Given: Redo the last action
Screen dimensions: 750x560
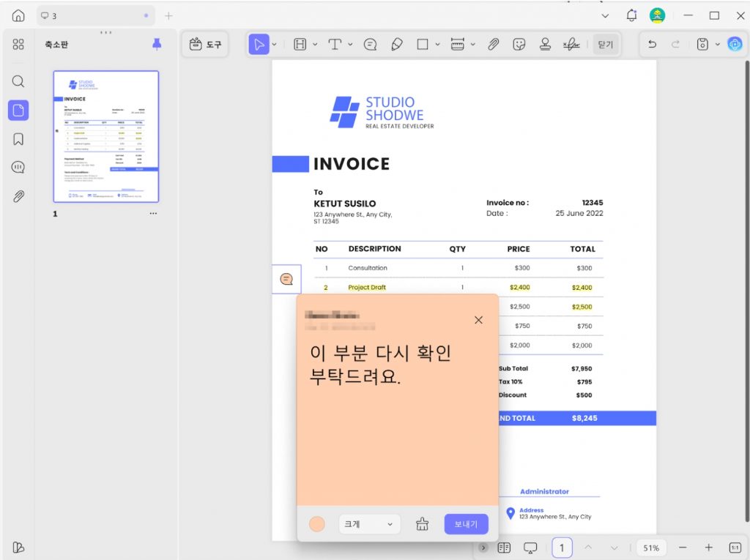Looking at the screenshot, I should click(675, 45).
